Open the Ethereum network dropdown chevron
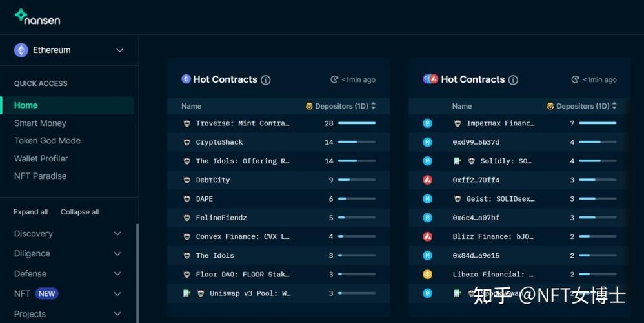The image size is (644, 323). 119,50
